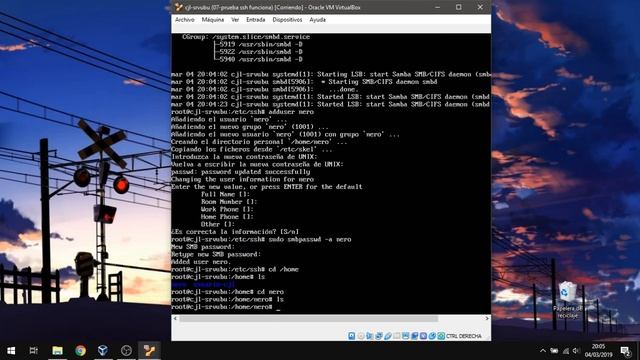Click the optical drive status icon
This screenshot has height=360, width=640.
[360, 336]
